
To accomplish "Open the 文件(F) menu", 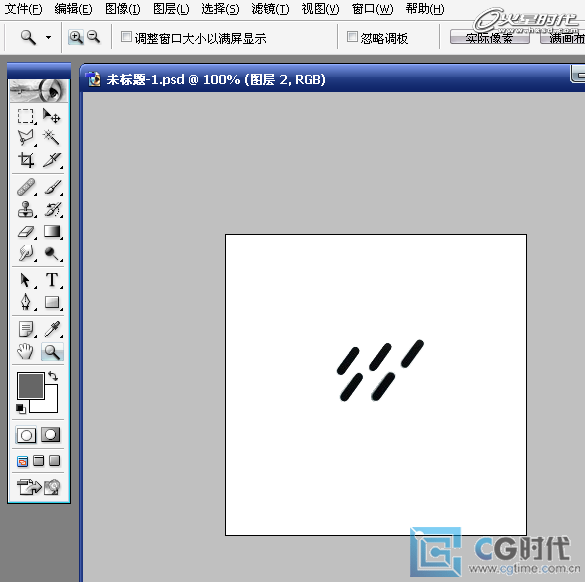I will 23,9.
